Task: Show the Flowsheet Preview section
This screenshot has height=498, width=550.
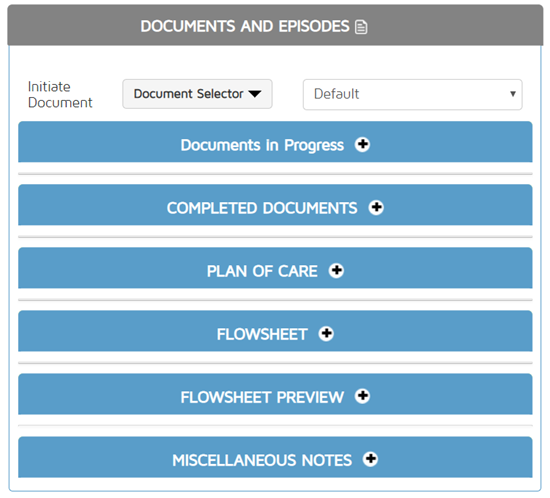Action: (x=275, y=394)
